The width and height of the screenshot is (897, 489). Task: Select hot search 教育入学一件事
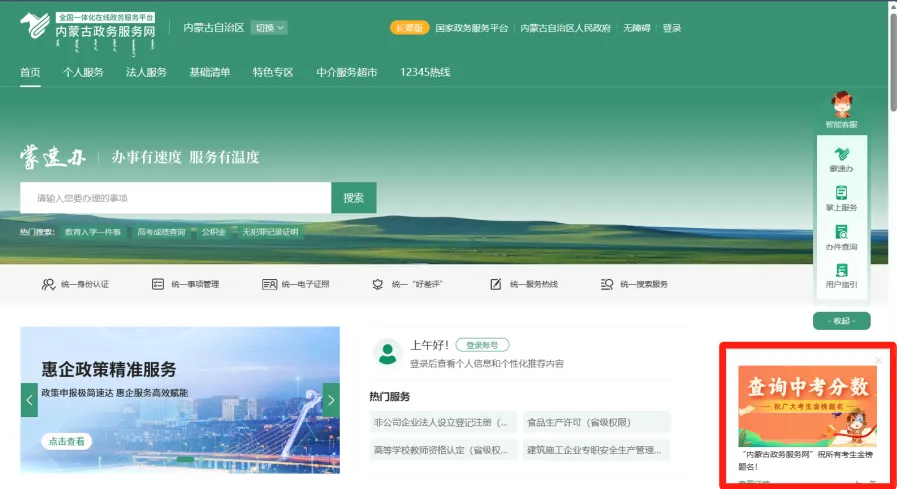(93, 232)
